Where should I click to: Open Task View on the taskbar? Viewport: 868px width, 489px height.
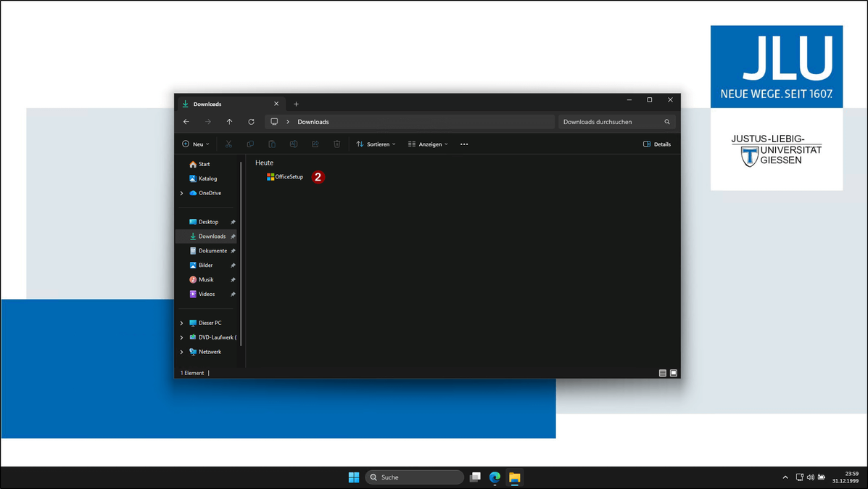(x=475, y=477)
